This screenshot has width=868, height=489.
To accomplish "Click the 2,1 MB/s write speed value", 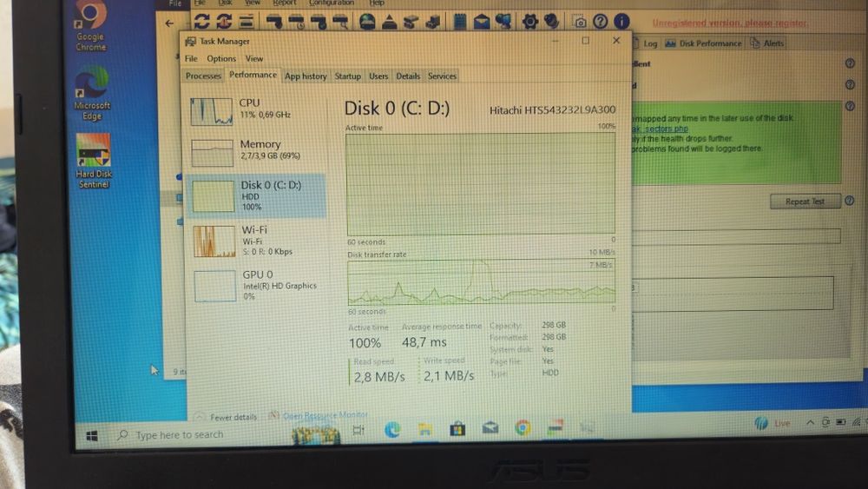I will click(449, 376).
